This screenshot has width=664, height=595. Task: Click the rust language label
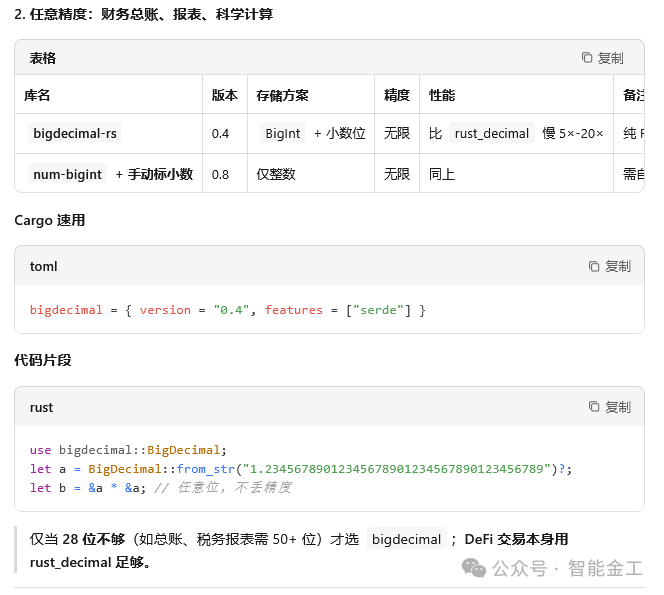click(41, 407)
